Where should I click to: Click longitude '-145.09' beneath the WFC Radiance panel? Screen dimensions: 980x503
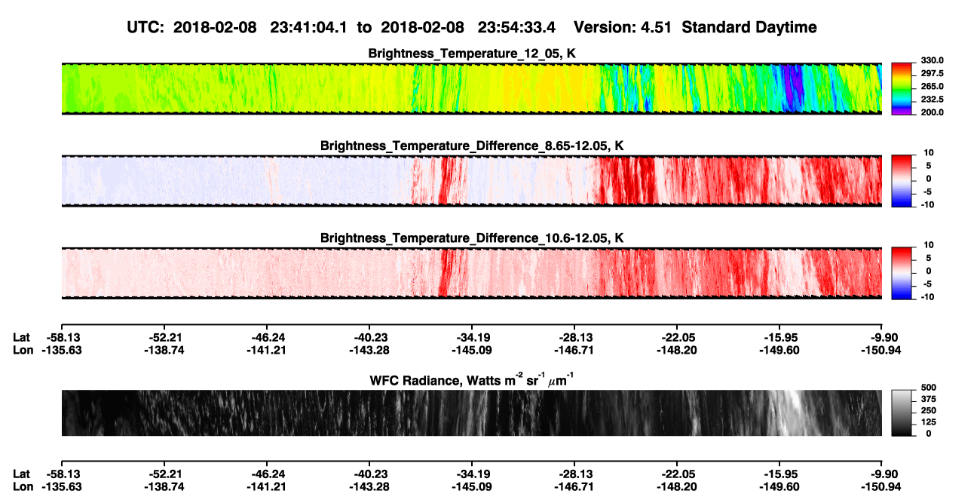coord(473,487)
